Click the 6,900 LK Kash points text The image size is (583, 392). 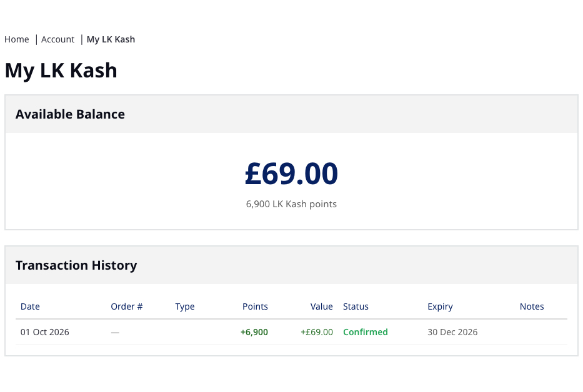[291, 204]
